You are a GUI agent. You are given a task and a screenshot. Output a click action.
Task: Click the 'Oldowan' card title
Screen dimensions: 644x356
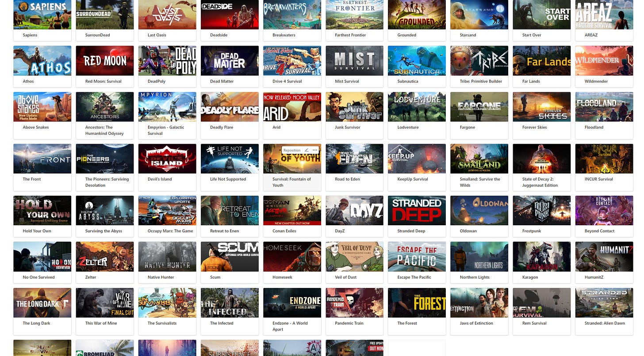[469, 231]
